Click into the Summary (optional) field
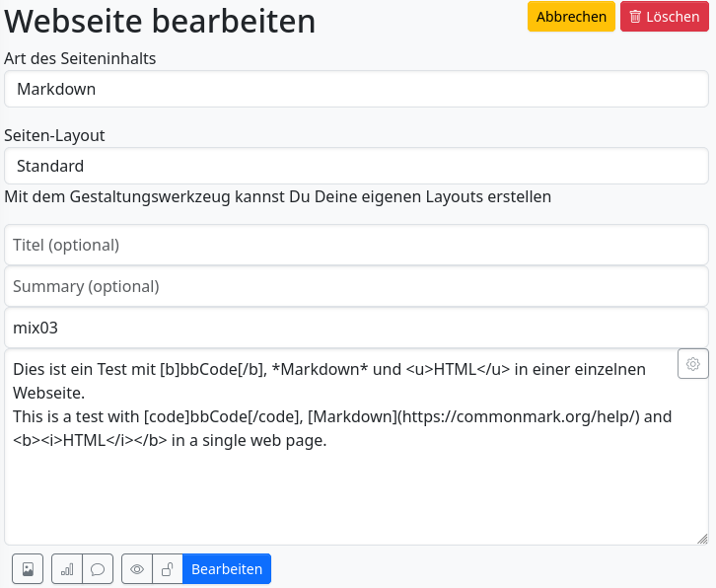The height and width of the screenshot is (588, 716). (356, 286)
